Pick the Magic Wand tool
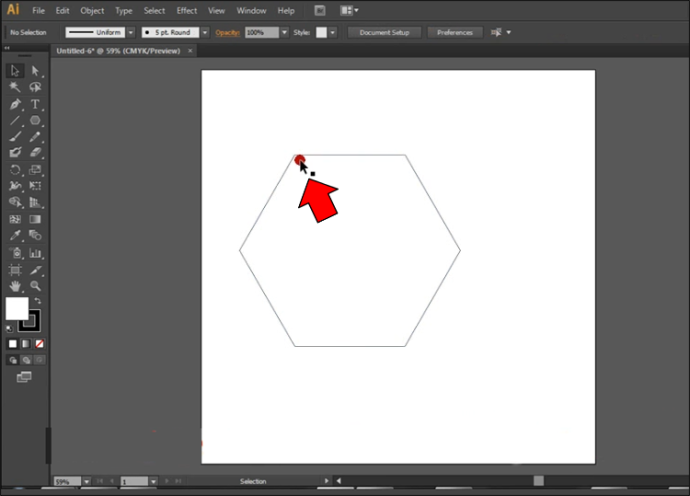The width and height of the screenshot is (690, 496). coord(15,87)
